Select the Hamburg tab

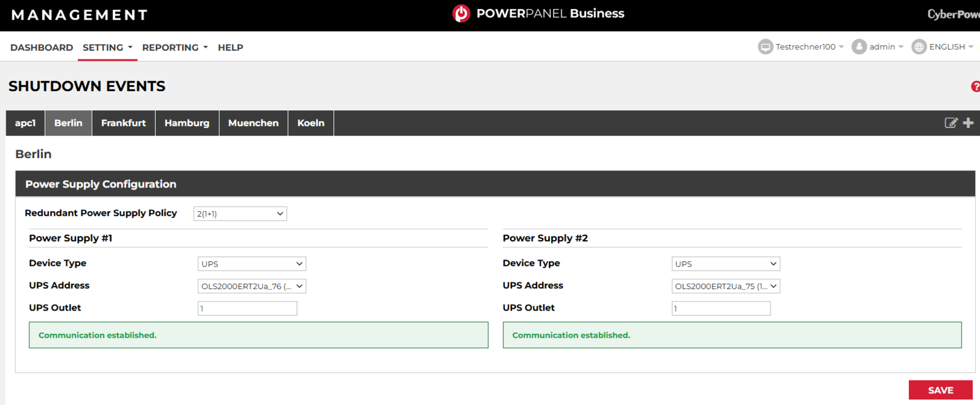[x=187, y=123]
